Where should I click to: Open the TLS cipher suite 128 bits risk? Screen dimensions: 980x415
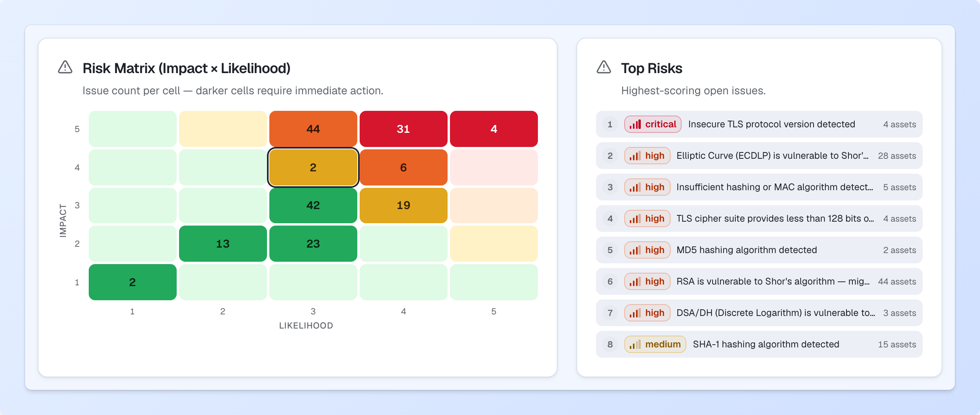(x=759, y=219)
